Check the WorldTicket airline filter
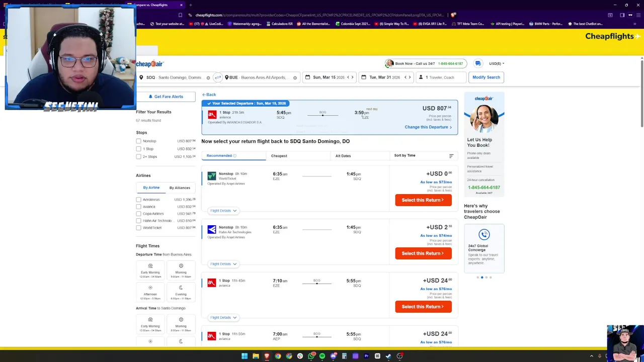The image size is (644, 362). tap(138, 228)
